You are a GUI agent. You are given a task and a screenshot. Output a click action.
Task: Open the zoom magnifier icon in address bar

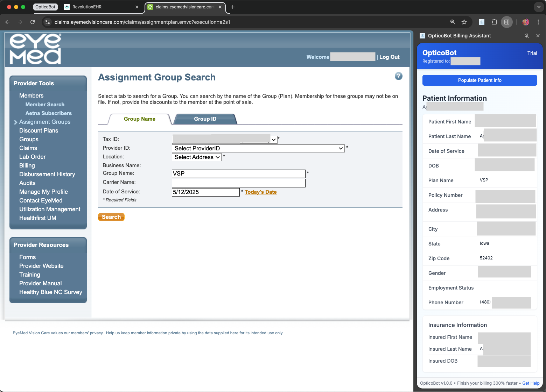pos(453,22)
